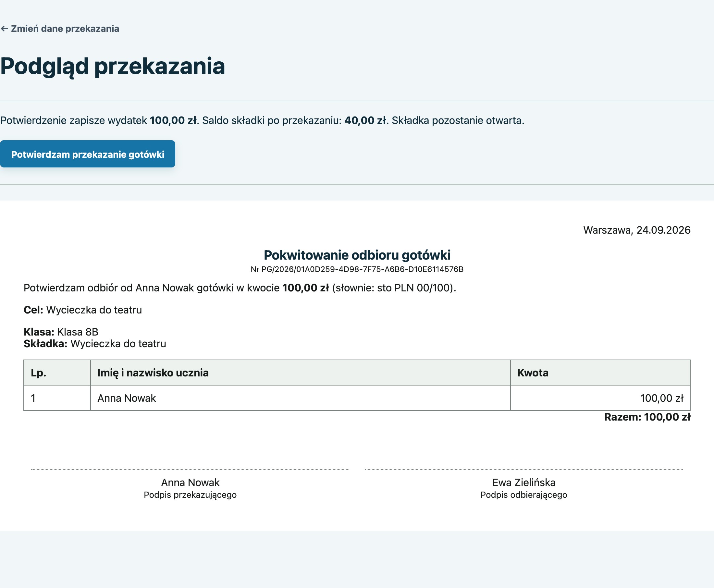714x588 pixels.
Task: Select the receipt number PG/2026 text
Action: (357, 269)
